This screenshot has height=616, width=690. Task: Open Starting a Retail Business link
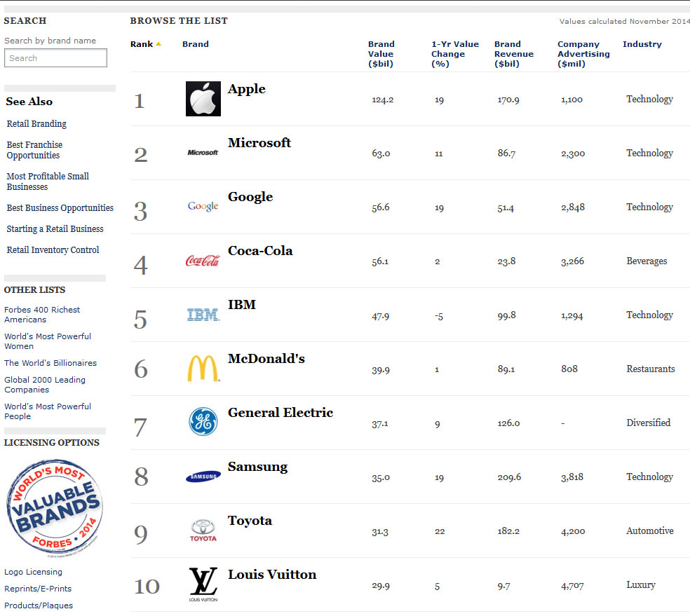(x=55, y=229)
